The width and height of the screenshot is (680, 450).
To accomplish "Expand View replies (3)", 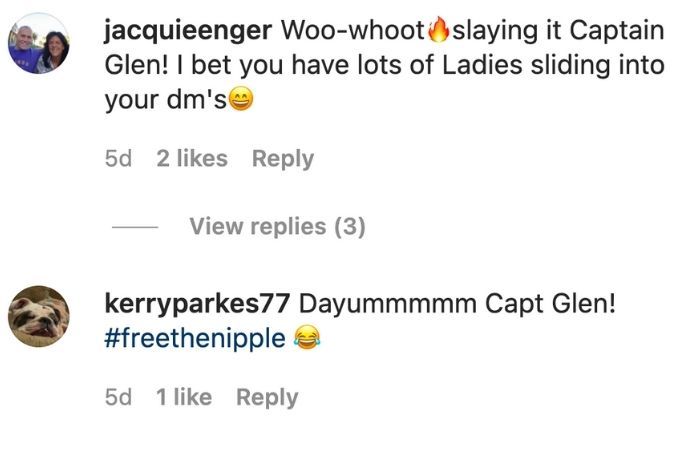I will click(x=277, y=226).
